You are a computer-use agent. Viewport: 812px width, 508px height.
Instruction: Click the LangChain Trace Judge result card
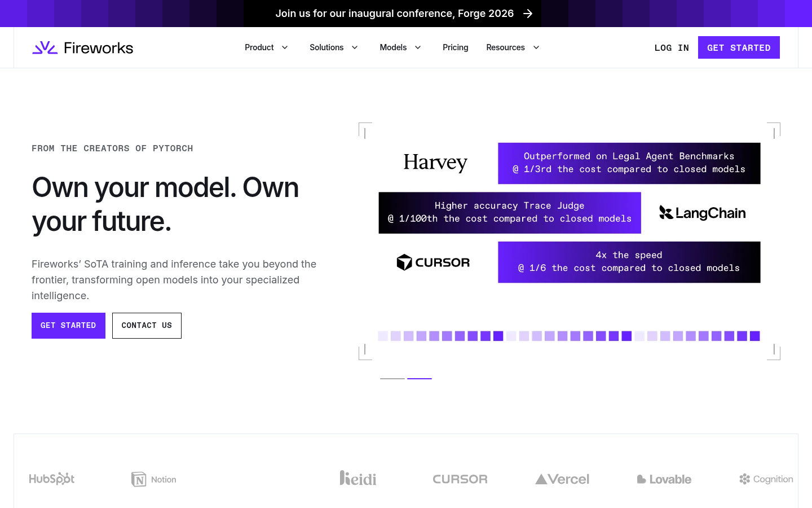(x=510, y=213)
